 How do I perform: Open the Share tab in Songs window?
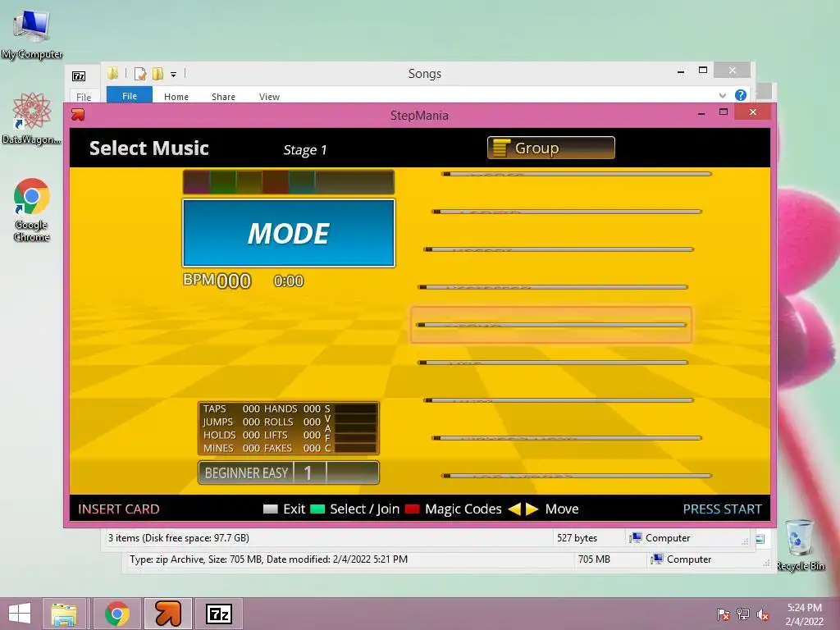point(223,97)
